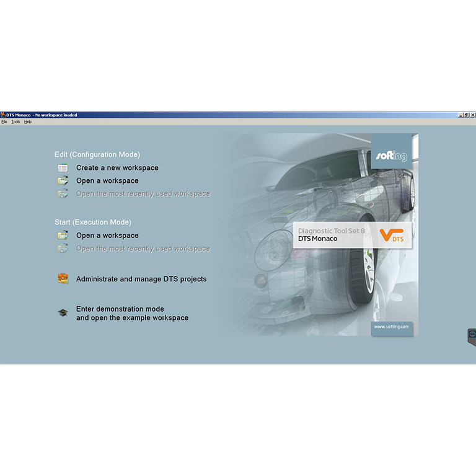
Task: Open the Help menu
Action: 28,121
